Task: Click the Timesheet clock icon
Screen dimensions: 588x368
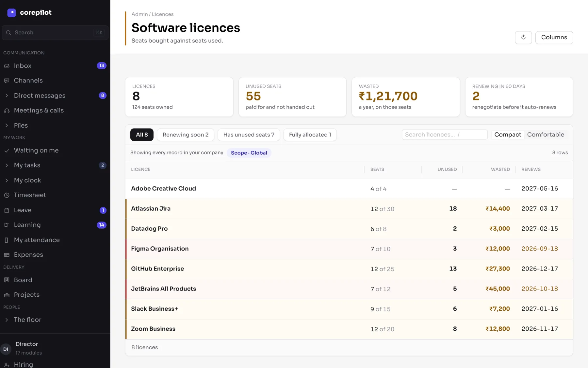Action: click(x=7, y=195)
